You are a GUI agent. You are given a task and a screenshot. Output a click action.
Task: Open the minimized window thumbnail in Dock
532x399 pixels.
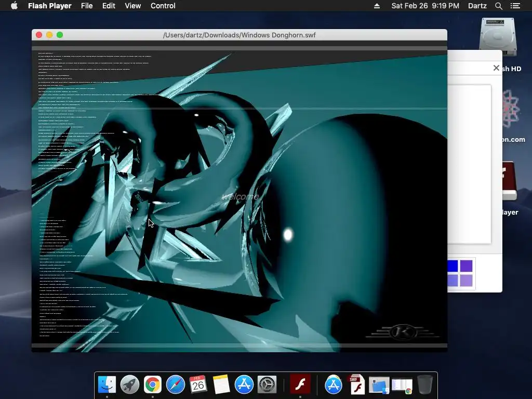(402, 386)
